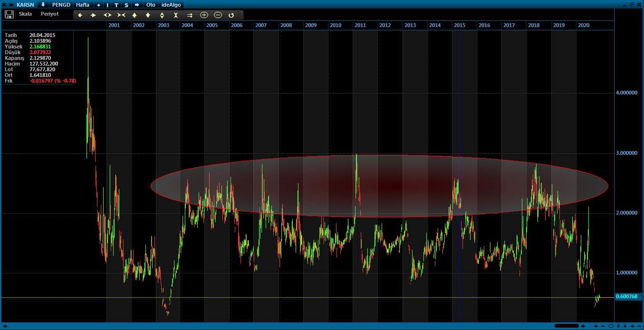Open the Periyot menu

50,14
